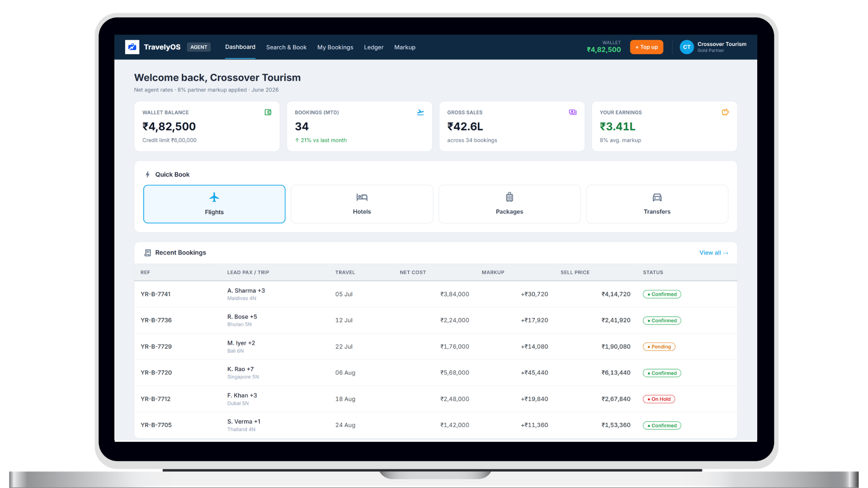This screenshot has height=488, width=868.
Task: Select Flights quick book tile
Action: [x=214, y=204]
